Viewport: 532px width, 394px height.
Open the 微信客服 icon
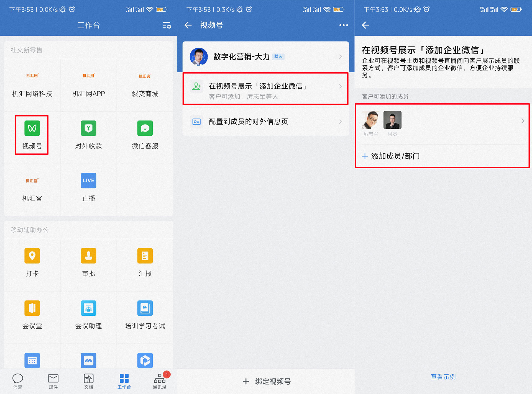coord(145,128)
